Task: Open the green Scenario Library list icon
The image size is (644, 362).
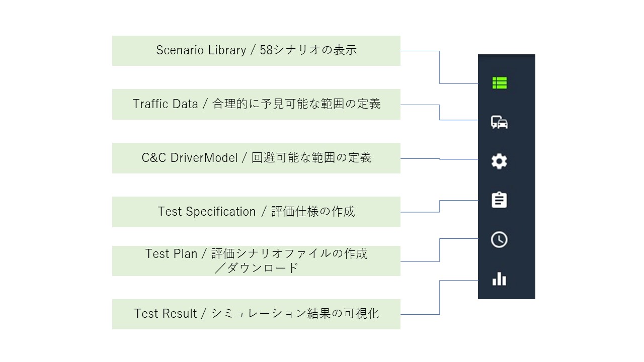Action: (x=500, y=83)
